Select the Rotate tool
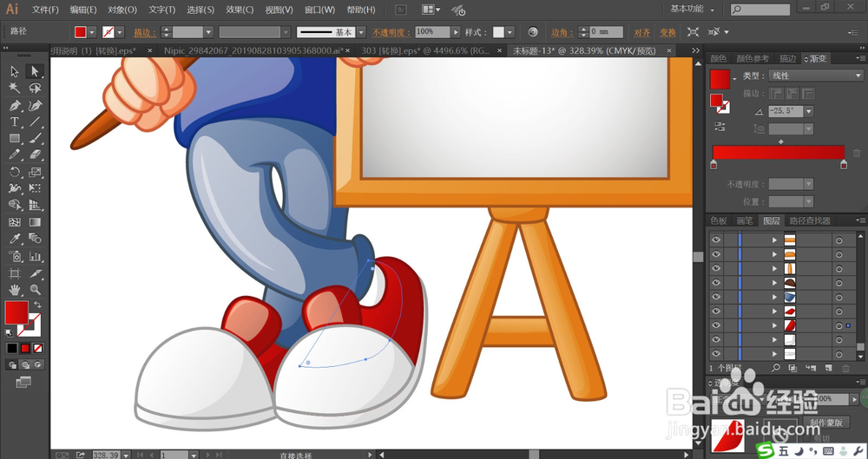The image size is (868, 459). pyautogui.click(x=15, y=172)
